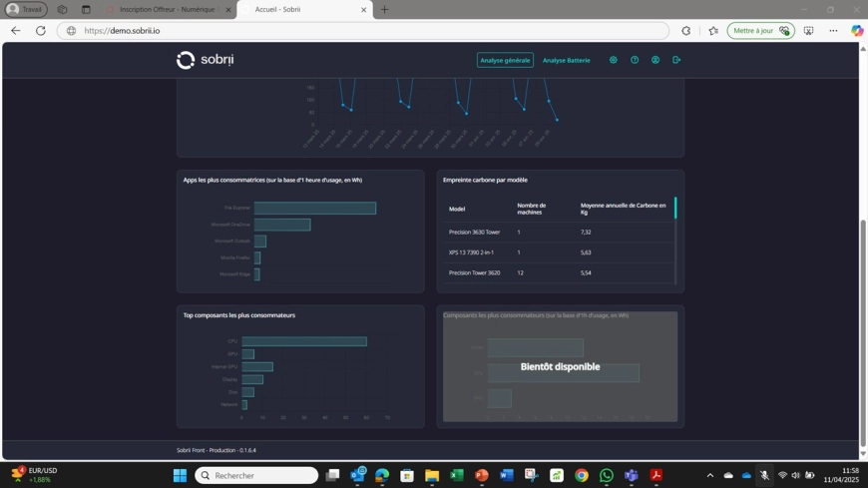Screen dimensions: 868x488
Task: Open Microsoft Teams from the taskbar
Action: (x=632, y=475)
